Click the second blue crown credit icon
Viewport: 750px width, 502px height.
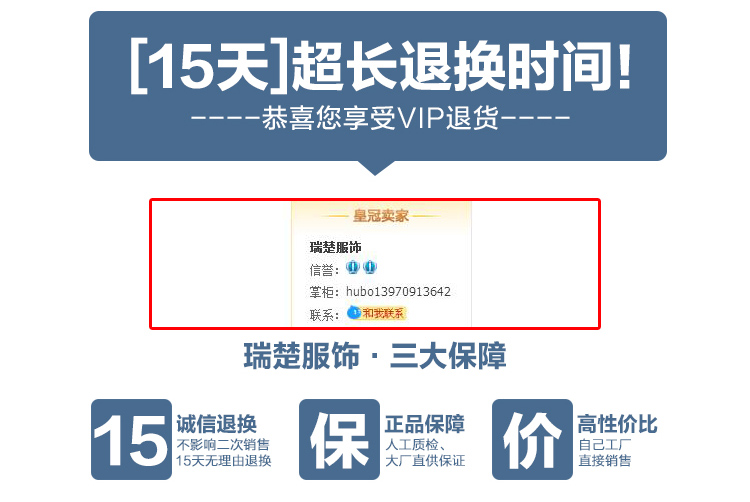[370, 267]
